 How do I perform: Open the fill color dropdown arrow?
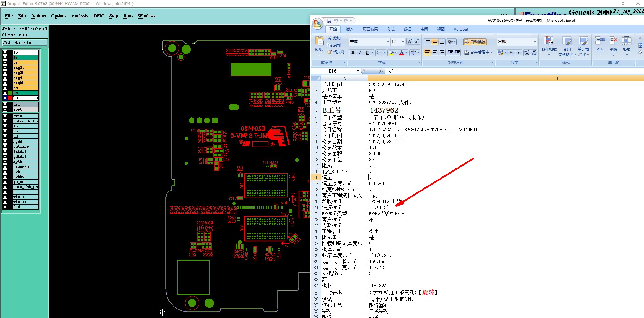396,53
